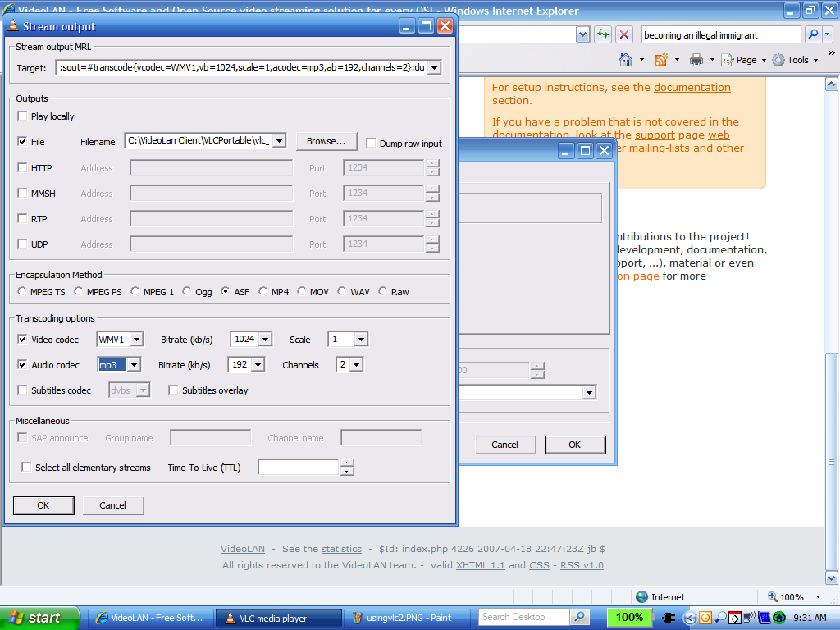The image size is (840, 630).
Task: Open the documentation link on webpage
Action: (x=692, y=88)
